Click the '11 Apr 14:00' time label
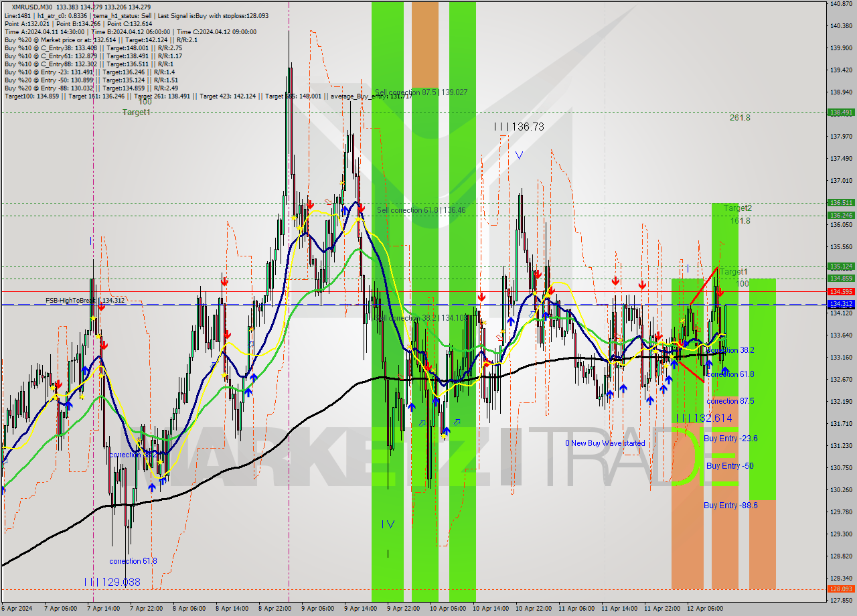This screenshot has height=616, width=857. click(619, 608)
